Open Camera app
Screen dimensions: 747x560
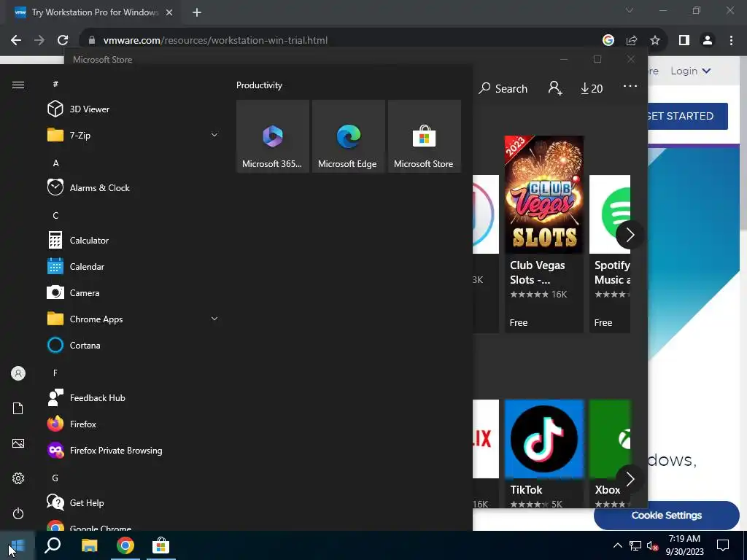click(x=133, y=293)
